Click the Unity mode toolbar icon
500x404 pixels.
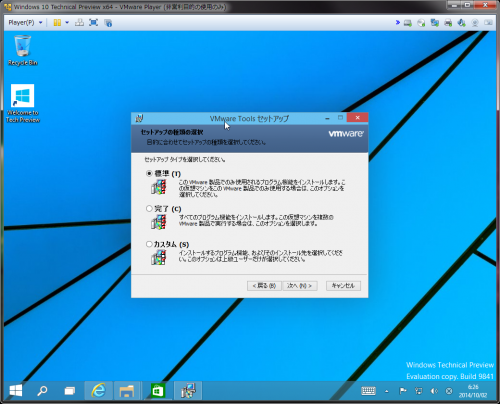point(108,23)
